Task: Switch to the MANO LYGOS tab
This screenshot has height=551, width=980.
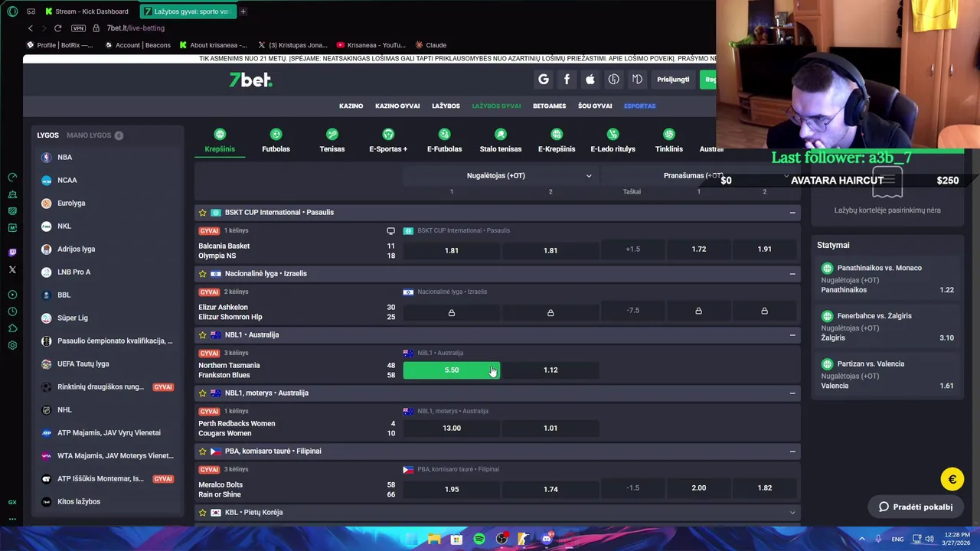Action: pos(94,135)
